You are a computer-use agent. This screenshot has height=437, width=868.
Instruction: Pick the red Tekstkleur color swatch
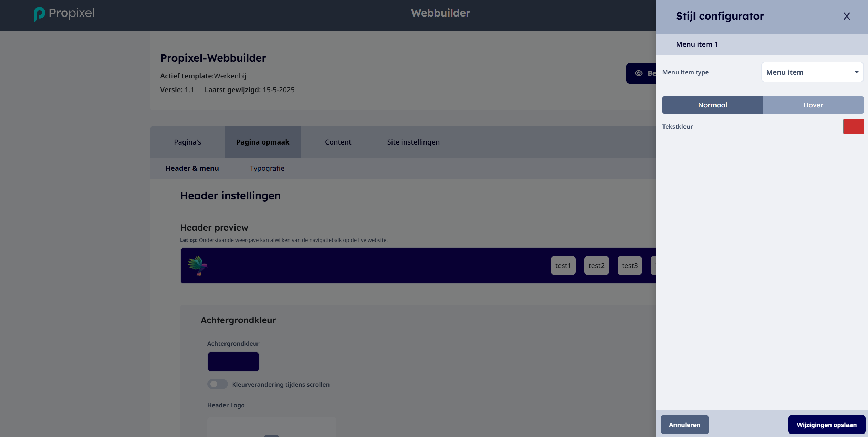pos(853,126)
